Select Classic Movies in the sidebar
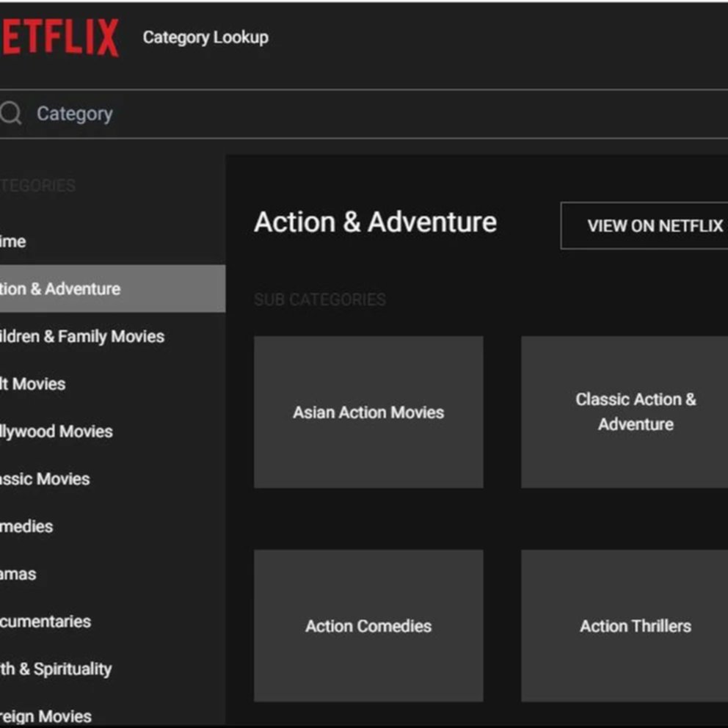Screen dimensions: 728x728 tap(45, 479)
